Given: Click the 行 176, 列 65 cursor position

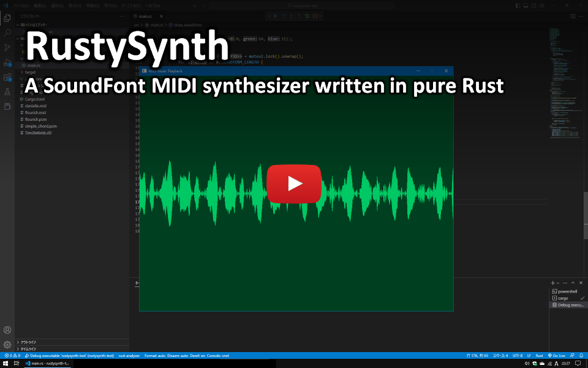Looking at the screenshot, I should [x=477, y=356].
